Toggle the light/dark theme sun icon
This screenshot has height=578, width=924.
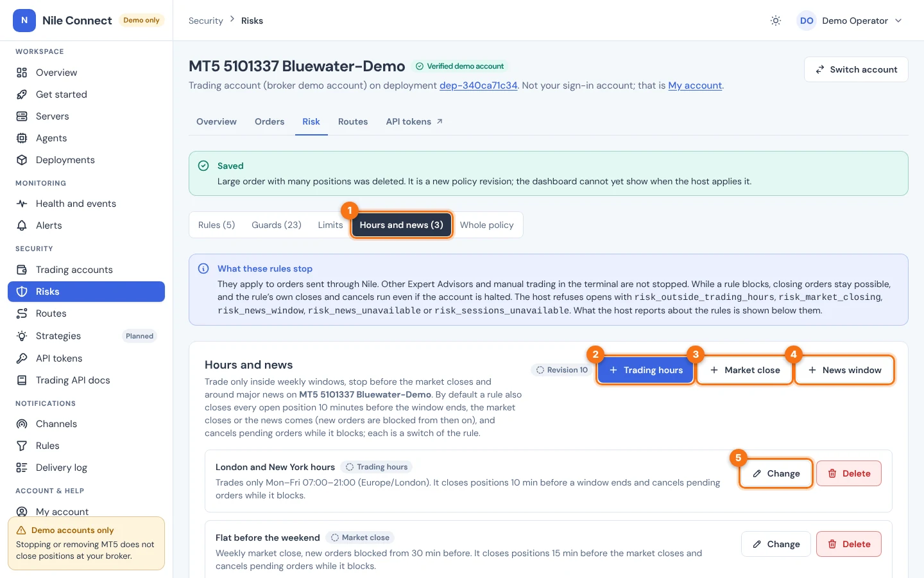pyautogui.click(x=776, y=21)
